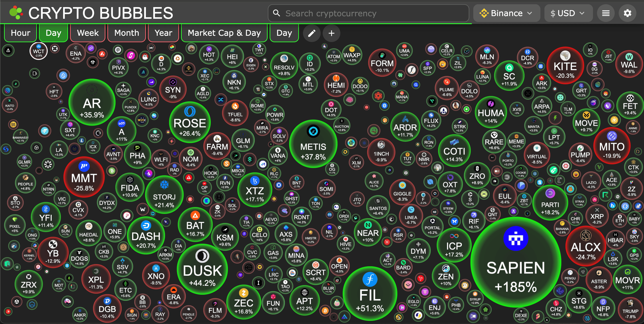Open the settings gear icon
Screen dimensions: 644x324
627,13
